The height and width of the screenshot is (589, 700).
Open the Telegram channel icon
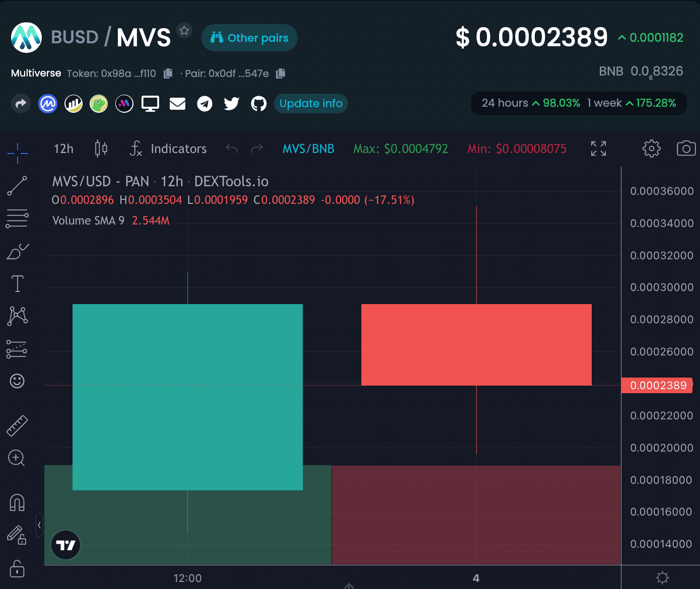(204, 104)
